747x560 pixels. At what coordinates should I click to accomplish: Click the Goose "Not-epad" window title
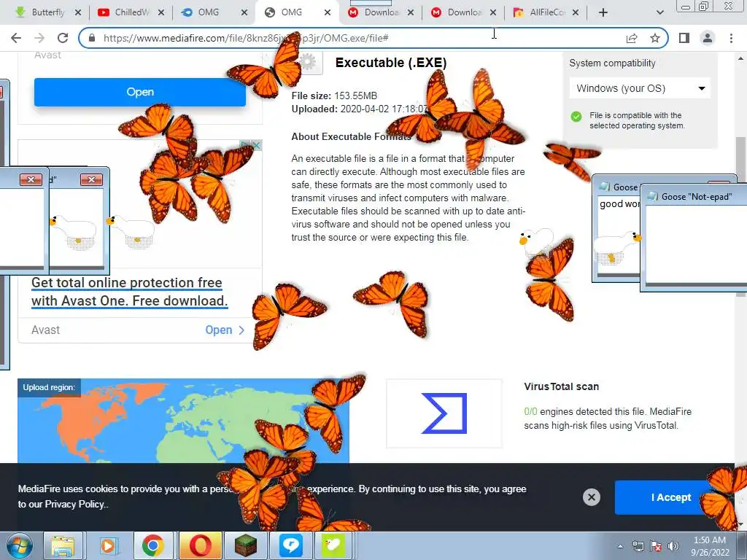pyautogui.click(x=697, y=197)
